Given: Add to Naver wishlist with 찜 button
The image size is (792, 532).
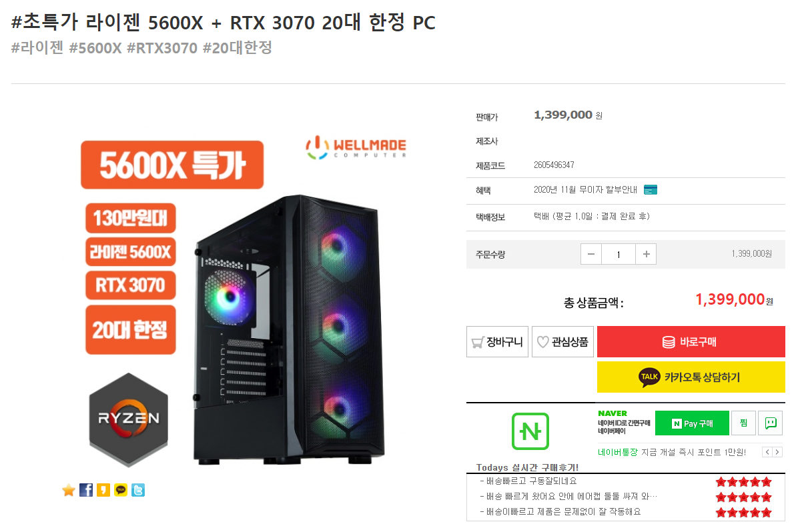Looking at the screenshot, I should coord(743,423).
